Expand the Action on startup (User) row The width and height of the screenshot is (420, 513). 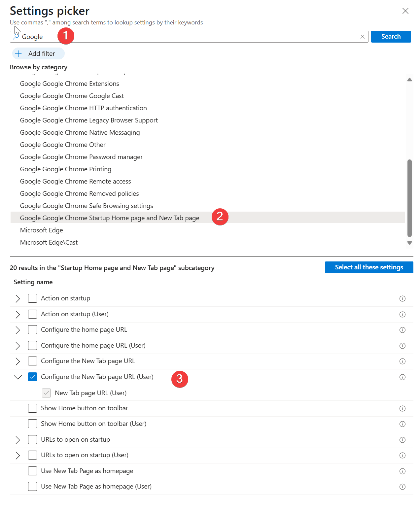18,314
